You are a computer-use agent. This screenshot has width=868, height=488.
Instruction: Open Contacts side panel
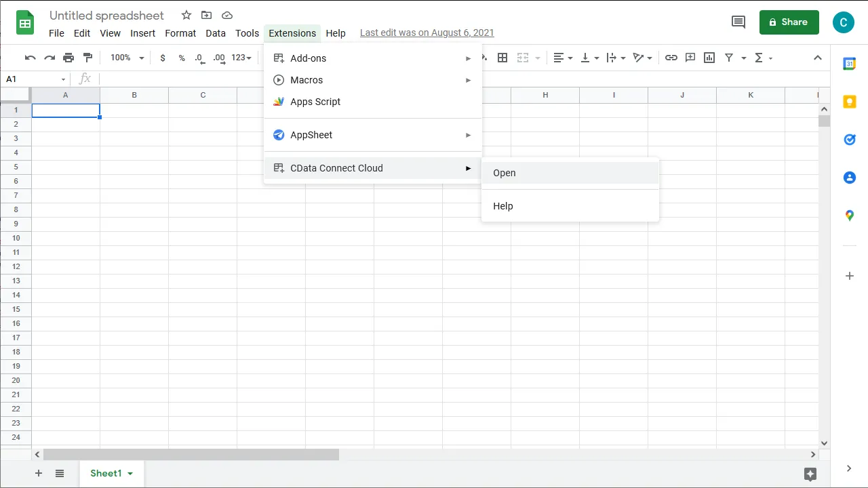click(849, 178)
